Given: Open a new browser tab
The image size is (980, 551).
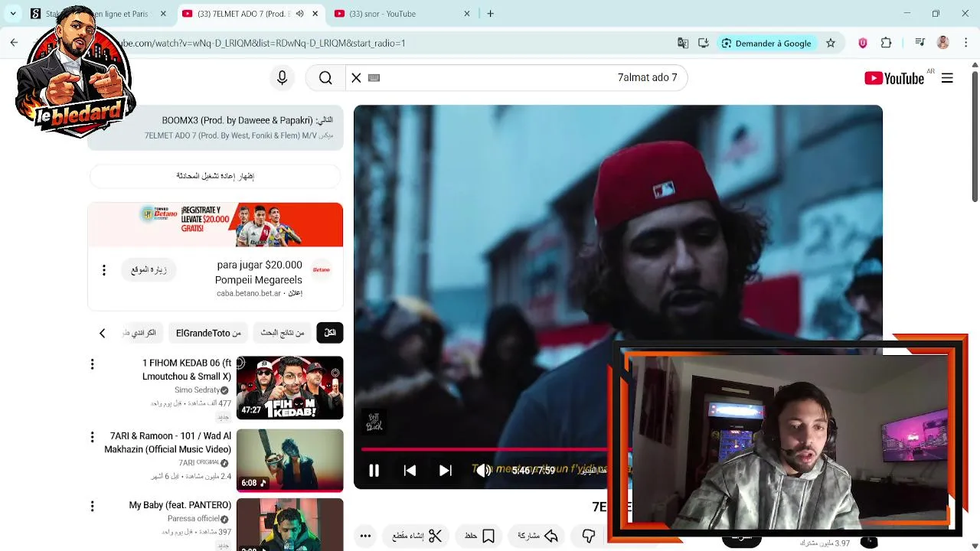Looking at the screenshot, I should 490,14.
